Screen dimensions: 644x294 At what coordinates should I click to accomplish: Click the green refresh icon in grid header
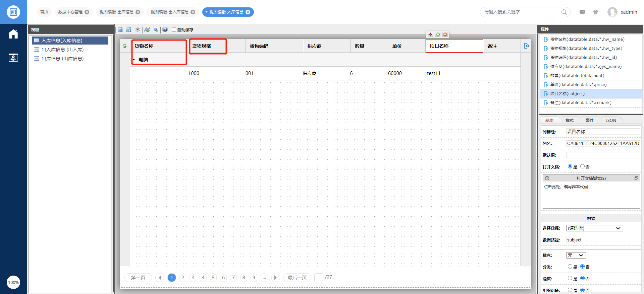(125, 46)
